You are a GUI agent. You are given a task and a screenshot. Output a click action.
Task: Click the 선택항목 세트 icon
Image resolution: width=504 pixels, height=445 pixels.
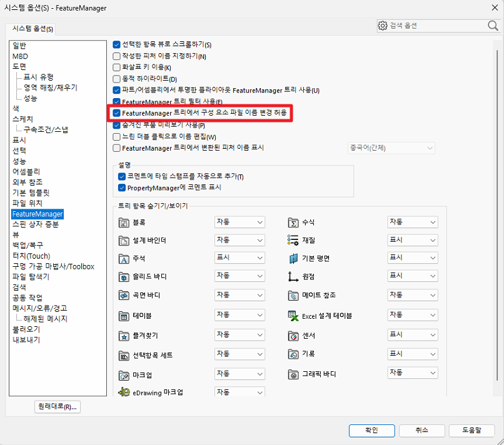tap(124, 355)
